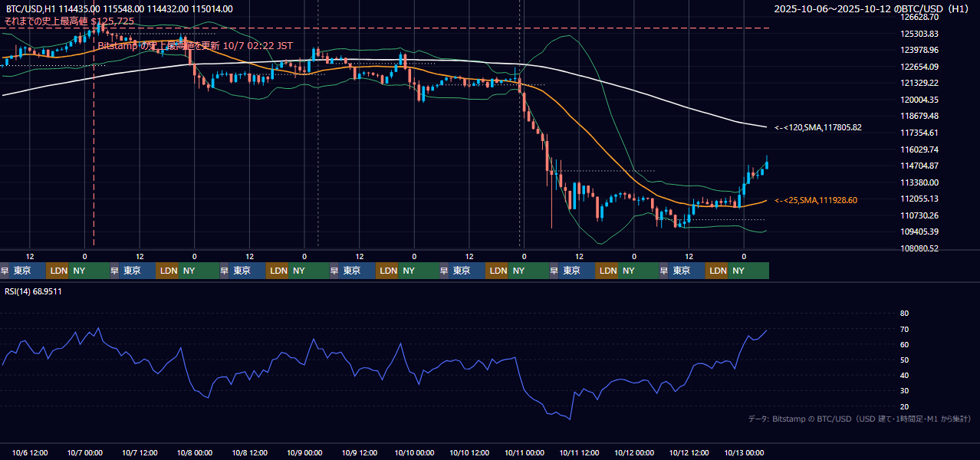The width and height of the screenshot is (980, 460).
Task: Click the 10/13 00:00 time axis label
Action: click(x=744, y=452)
